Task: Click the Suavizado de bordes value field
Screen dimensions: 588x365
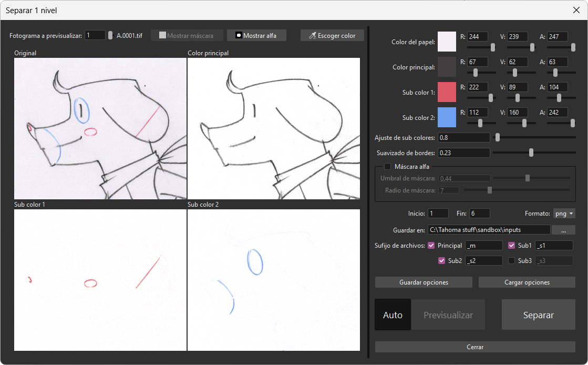Action: (464, 153)
